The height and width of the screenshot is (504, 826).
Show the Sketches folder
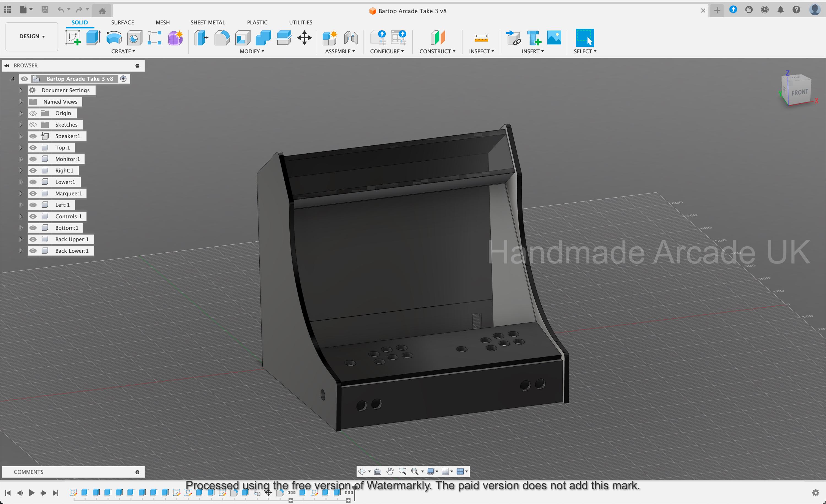[33, 124]
